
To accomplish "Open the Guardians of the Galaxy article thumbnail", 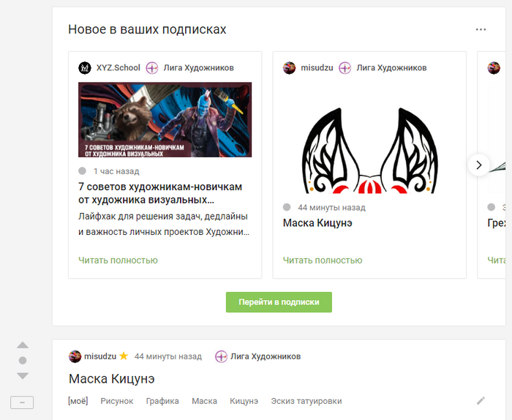I will pyautogui.click(x=165, y=119).
